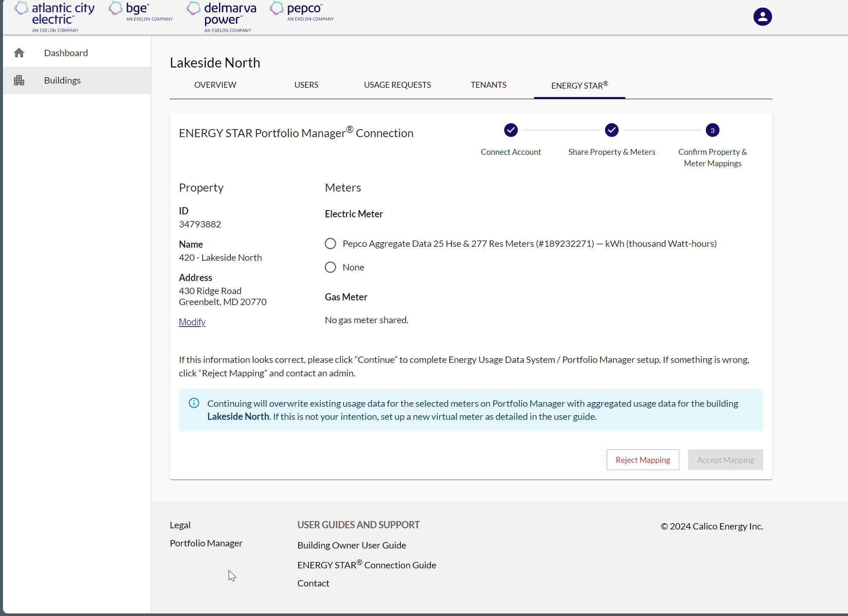
Task: Open the Portfolio Manager footer link
Action: point(206,543)
